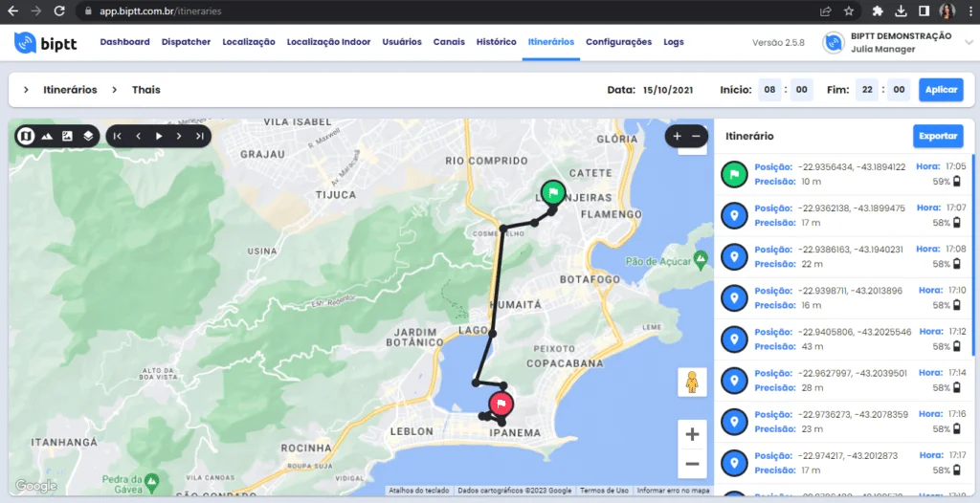
Task: Click first breadcrumb chevron
Action: [x=26, y=90]
